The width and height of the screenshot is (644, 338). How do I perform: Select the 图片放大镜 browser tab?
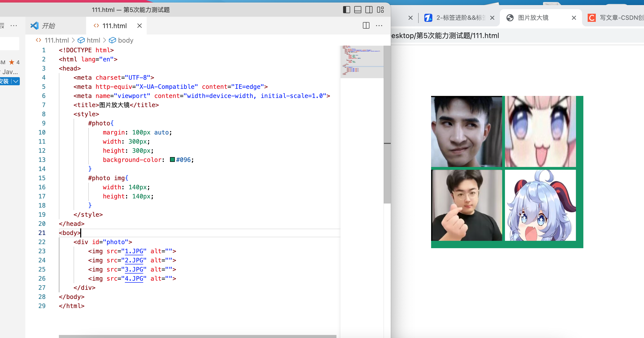coord(540,18)
